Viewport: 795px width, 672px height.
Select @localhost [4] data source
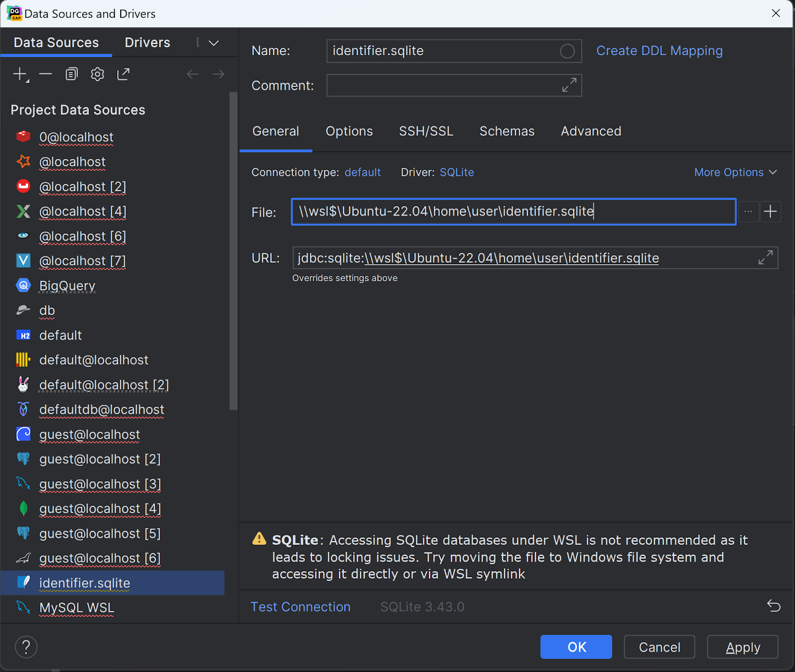(x=112, y=211)
